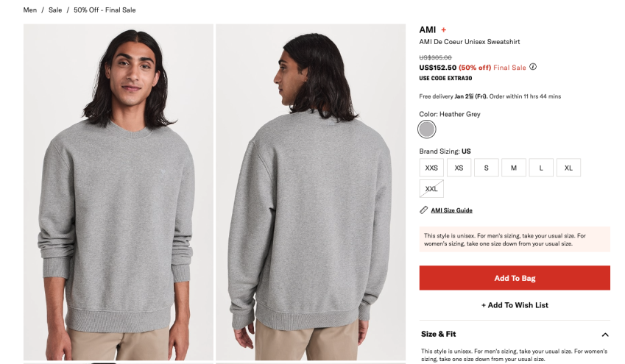
Task: Pick the XL size box
Action: point(568,168)
